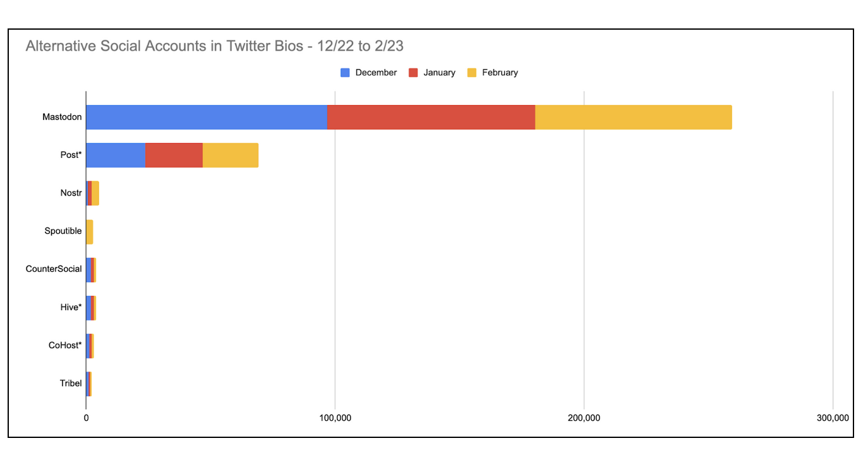This screenshot has width=868, height=455.
Task: Select the January segment of Mastodon bar
Action: coord(431,117)
